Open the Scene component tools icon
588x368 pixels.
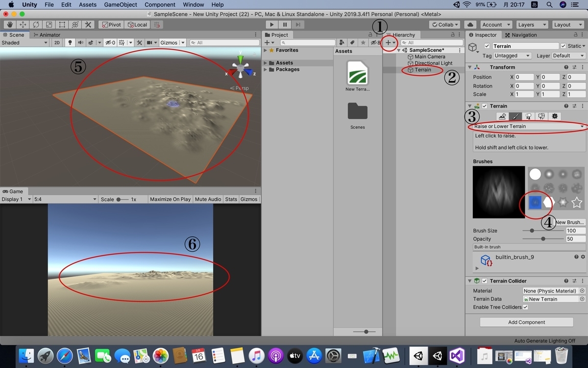tap(139, 43)
